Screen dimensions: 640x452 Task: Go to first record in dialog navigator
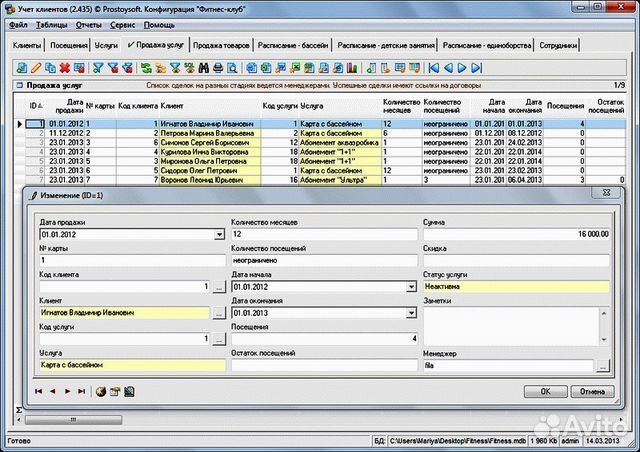(x=39, y=391)
